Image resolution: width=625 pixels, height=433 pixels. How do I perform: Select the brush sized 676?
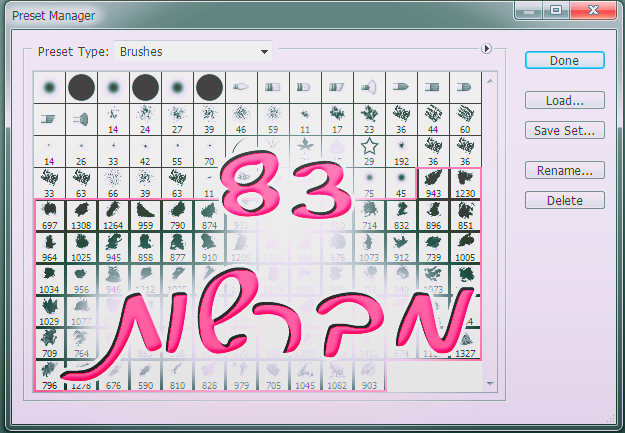click(113, 376)
